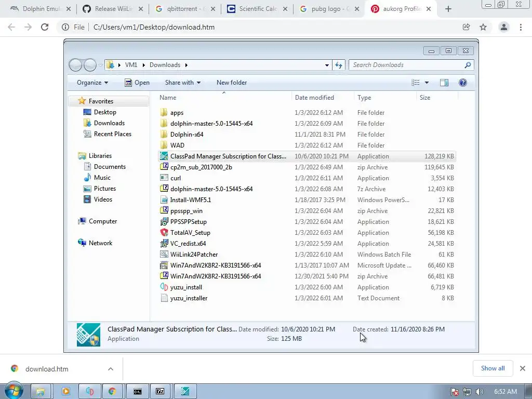Click the bookmark star icon in Chrome
Image resolution: width=532 pixels, height=399 pixels.
click(x=483, y=27)
